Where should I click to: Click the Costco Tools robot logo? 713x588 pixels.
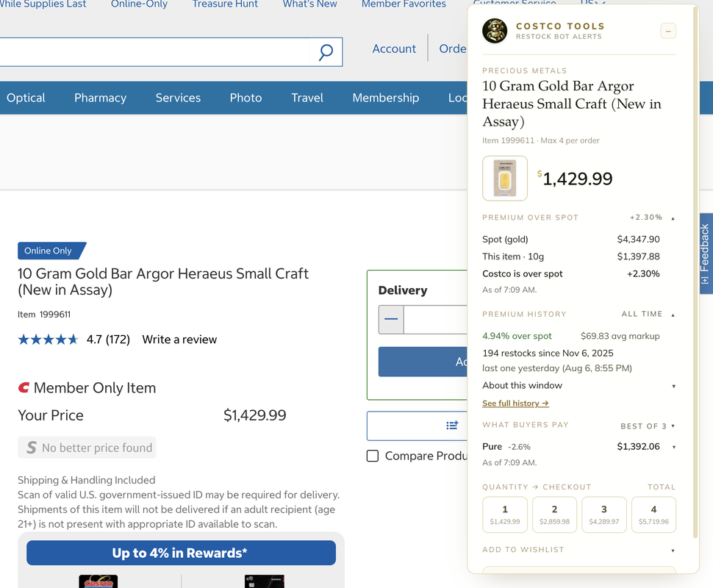pos(495,31)
